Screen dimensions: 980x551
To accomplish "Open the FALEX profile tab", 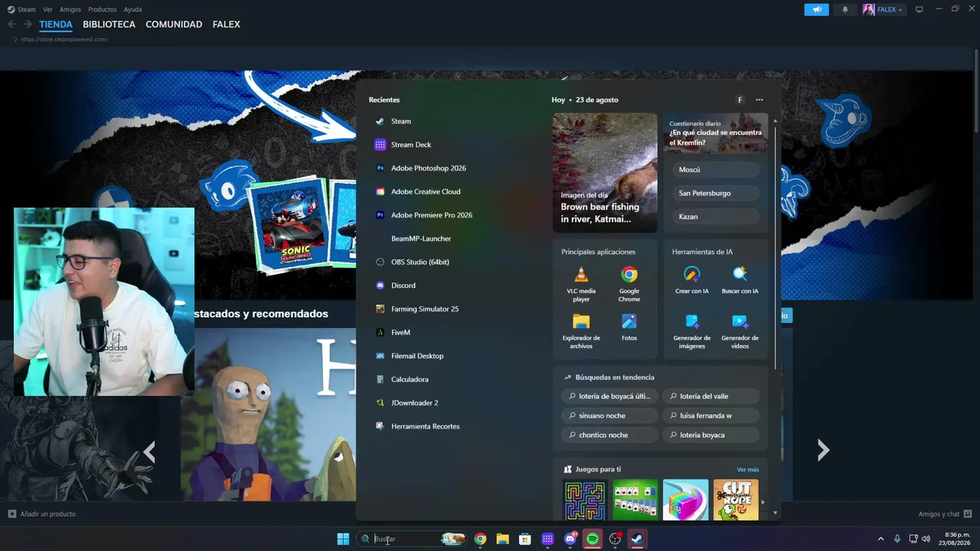I will click(227, 24).
